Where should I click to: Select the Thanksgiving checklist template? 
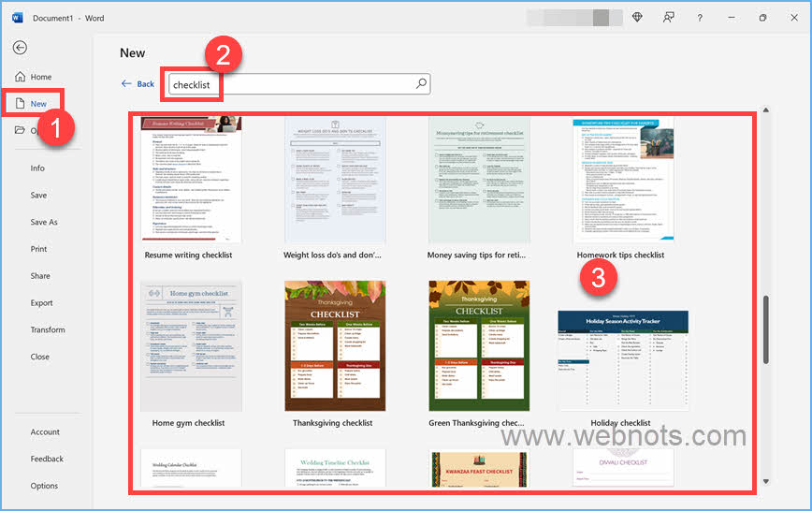point(335,346)
